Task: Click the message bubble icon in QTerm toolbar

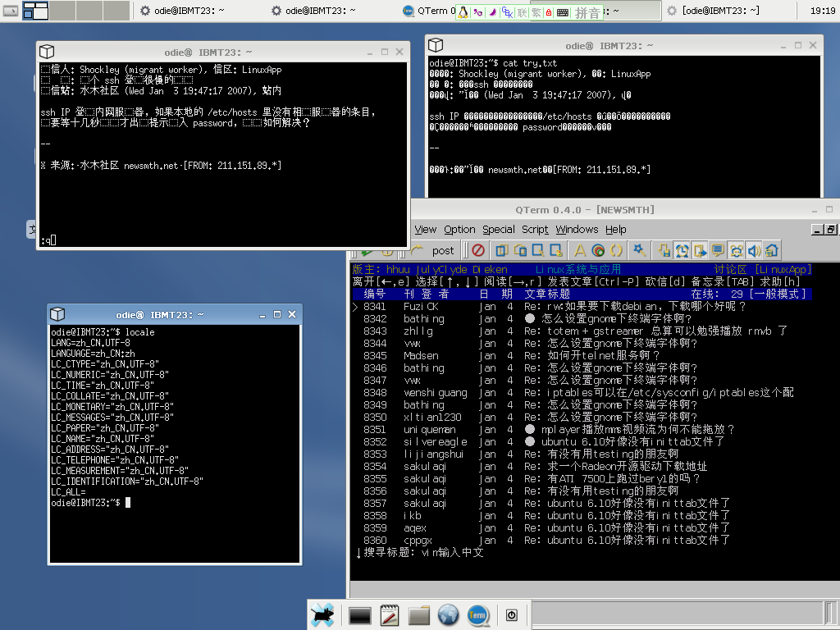Action: (x=718, y=250)
